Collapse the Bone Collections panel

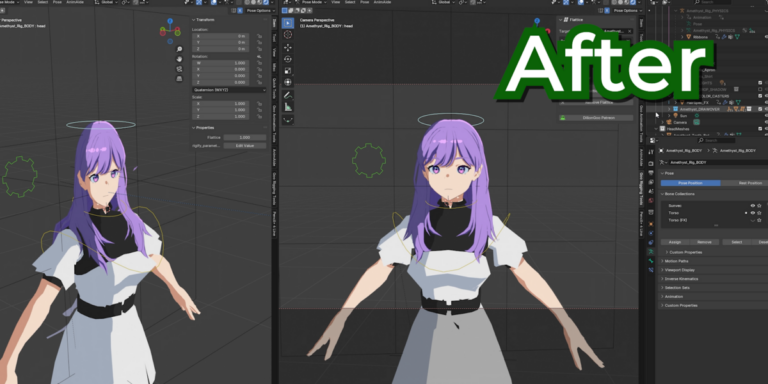(663, 194)
